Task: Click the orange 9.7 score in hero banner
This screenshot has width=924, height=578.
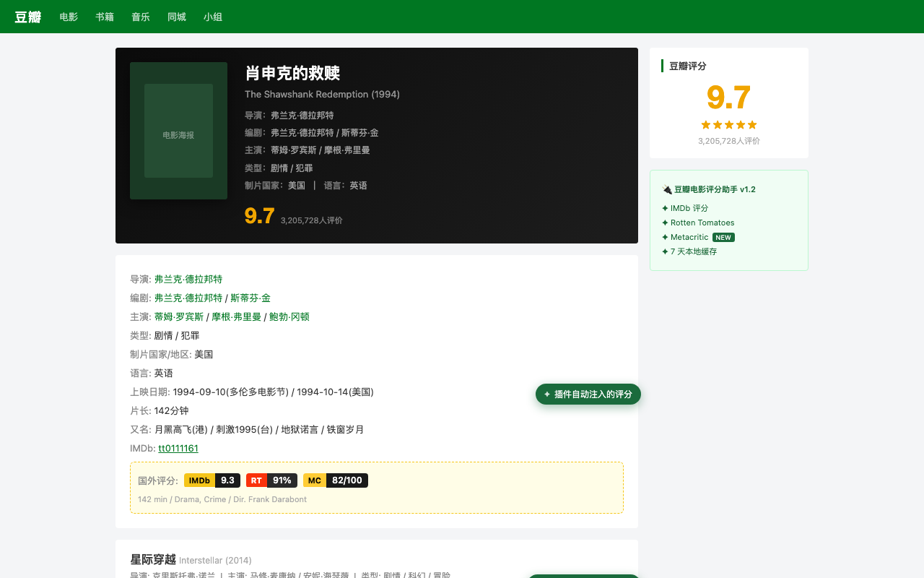Action: click(260, 215)
